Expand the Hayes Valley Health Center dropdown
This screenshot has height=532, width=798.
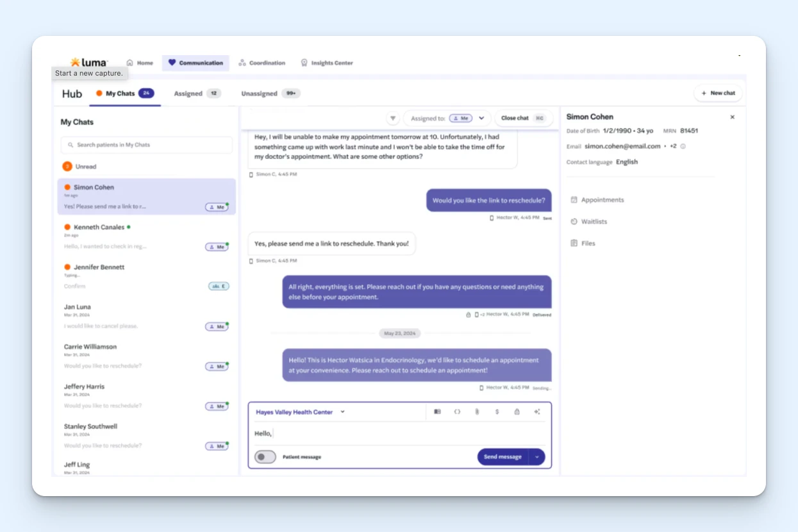pyautogui.click(x=300, y=412)
